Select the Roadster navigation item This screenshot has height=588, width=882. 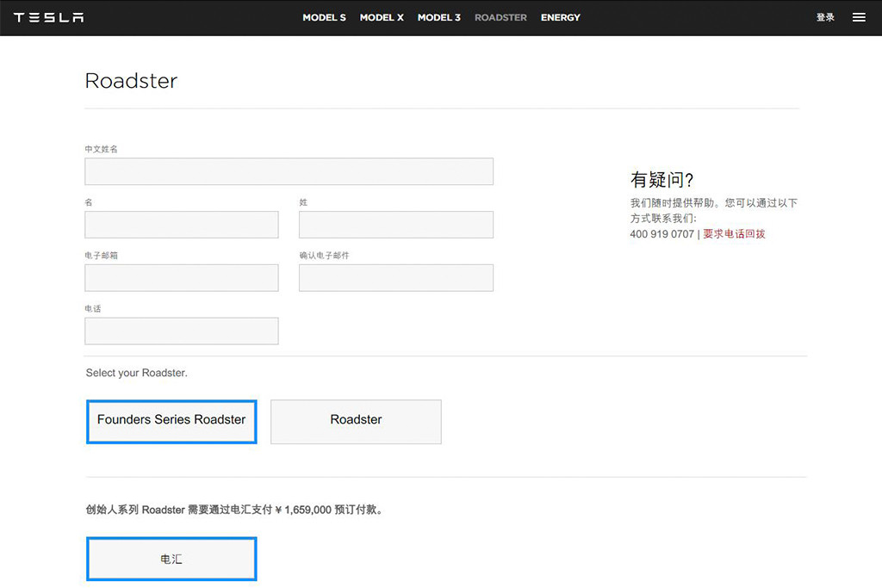coord(500,17)
